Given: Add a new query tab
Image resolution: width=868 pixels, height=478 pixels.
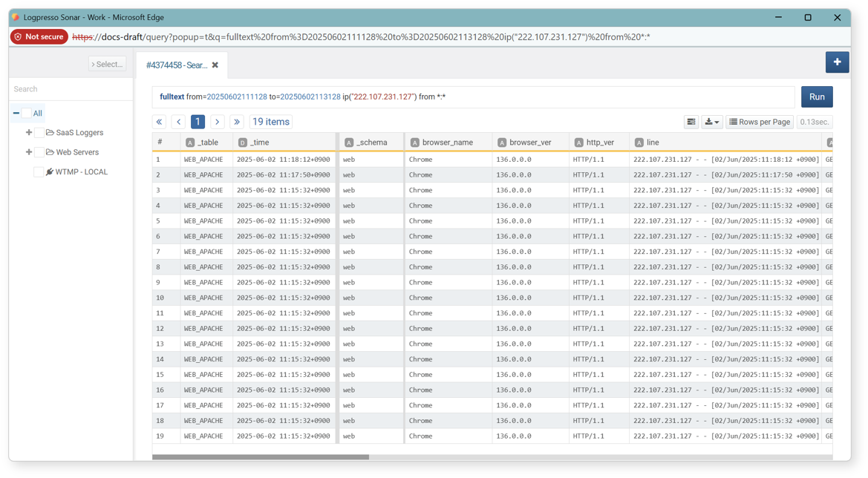Looking at the screenshot, I should [x=837, y=62].
